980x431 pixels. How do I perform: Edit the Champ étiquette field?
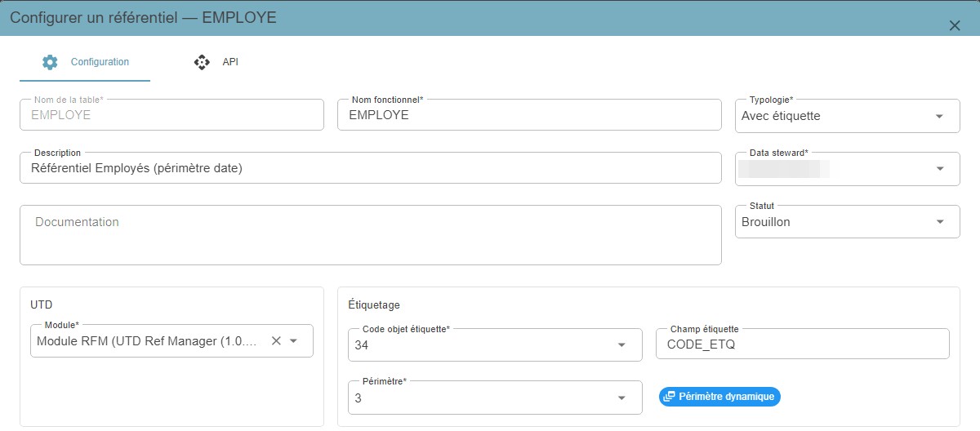point(803,344)
